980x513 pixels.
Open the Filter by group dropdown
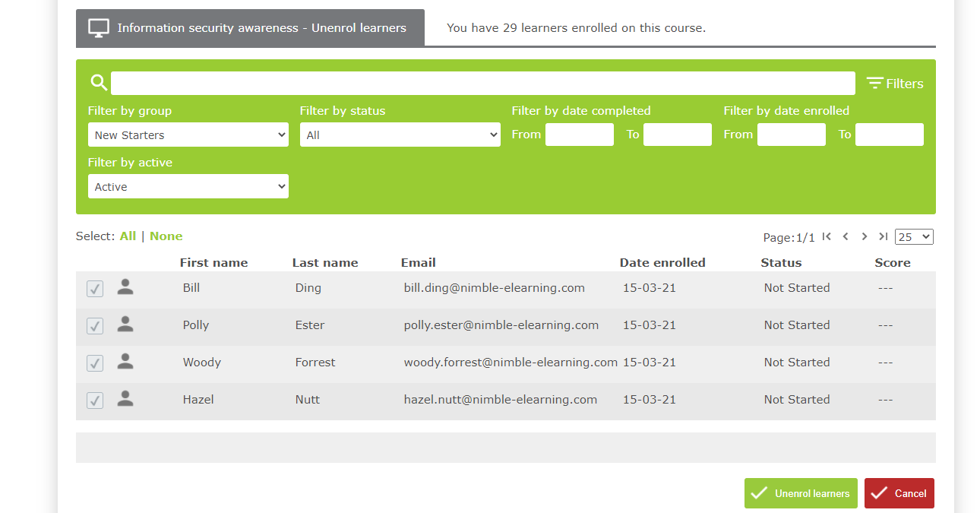click(188, 134)
